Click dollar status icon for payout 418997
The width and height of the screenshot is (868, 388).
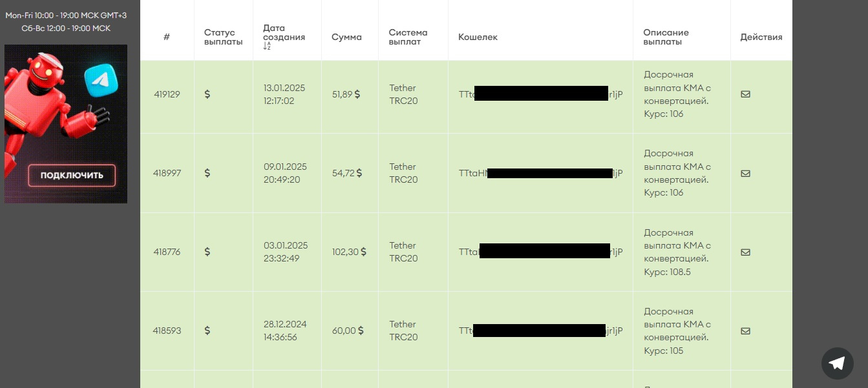pos(207,173)
